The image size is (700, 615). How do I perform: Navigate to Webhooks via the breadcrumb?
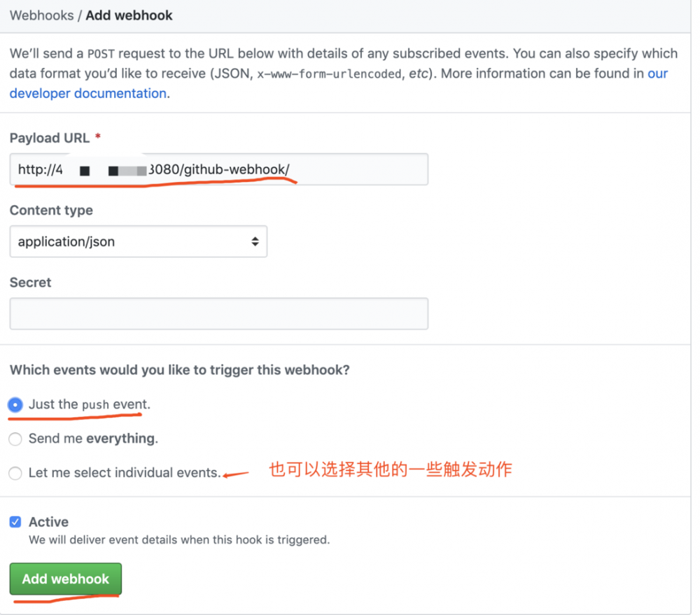point(42,15)
